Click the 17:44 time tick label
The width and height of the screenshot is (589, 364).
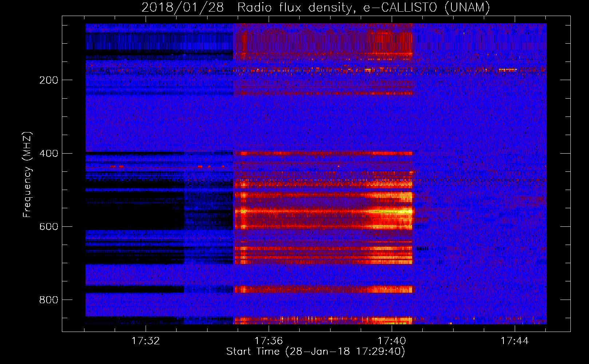point(515,341)
